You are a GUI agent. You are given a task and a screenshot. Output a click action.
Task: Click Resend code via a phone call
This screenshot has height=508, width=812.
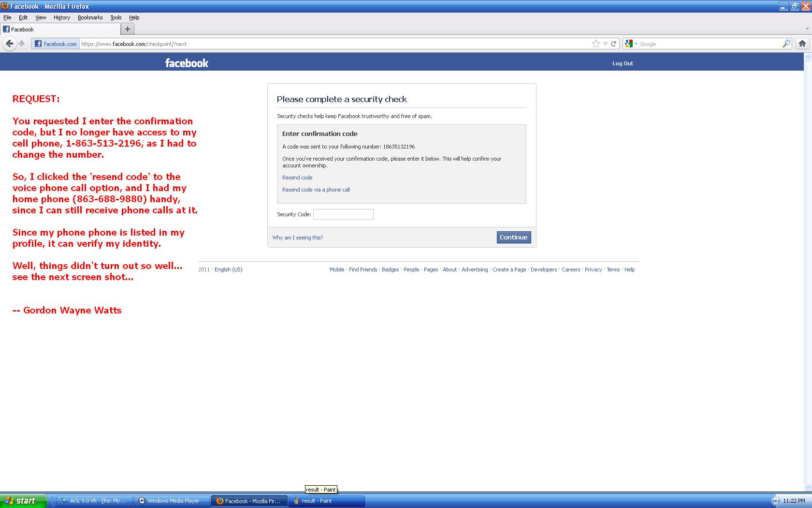coord(316,190)
